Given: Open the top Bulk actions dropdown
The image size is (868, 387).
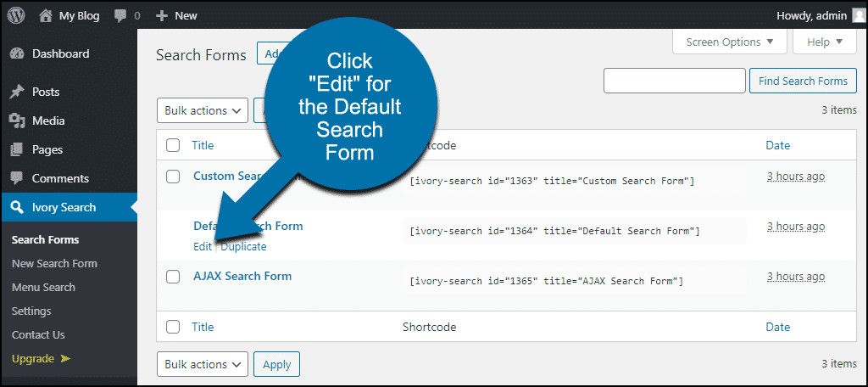Looking at the screenshot, I should (203, 110).
